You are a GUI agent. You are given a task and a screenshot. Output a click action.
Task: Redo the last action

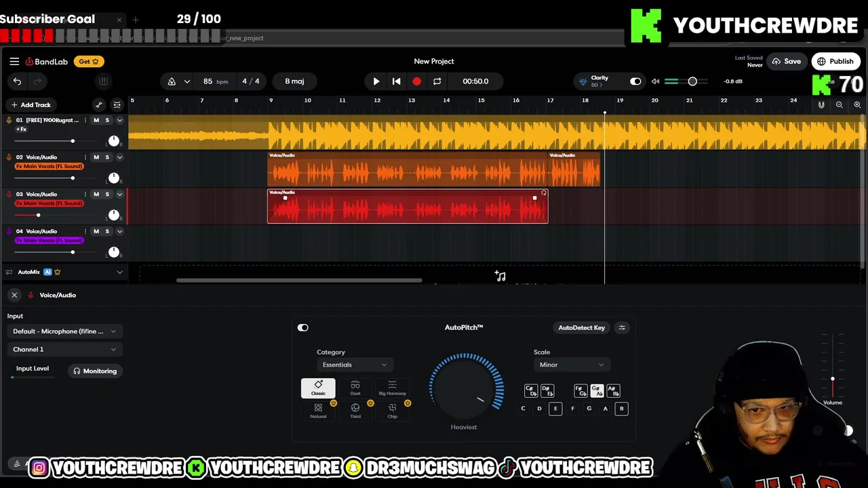click(37, 81)
